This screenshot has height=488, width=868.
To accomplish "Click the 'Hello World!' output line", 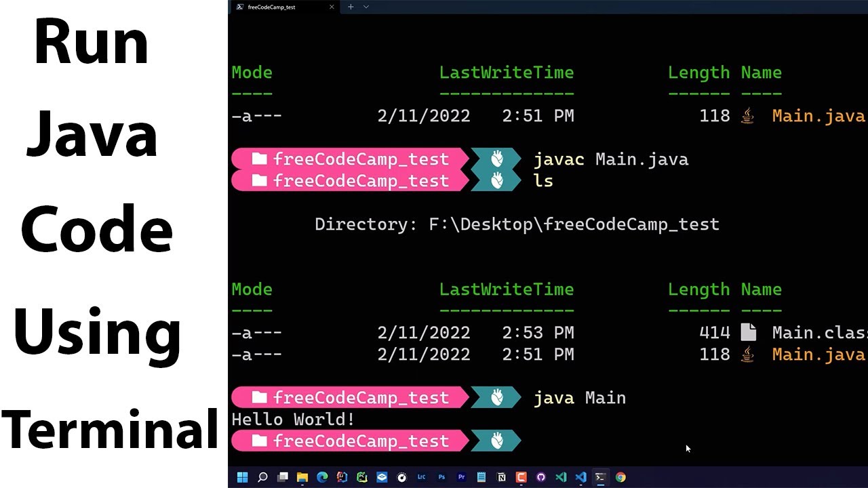I will pos(294,420).
